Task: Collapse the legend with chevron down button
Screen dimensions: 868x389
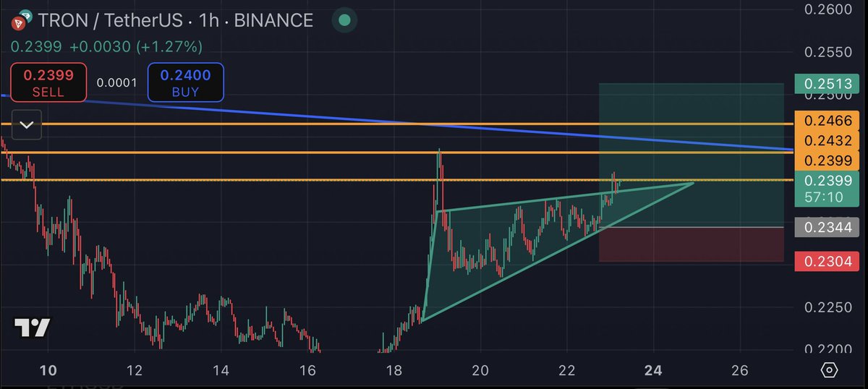Action: 26,125
